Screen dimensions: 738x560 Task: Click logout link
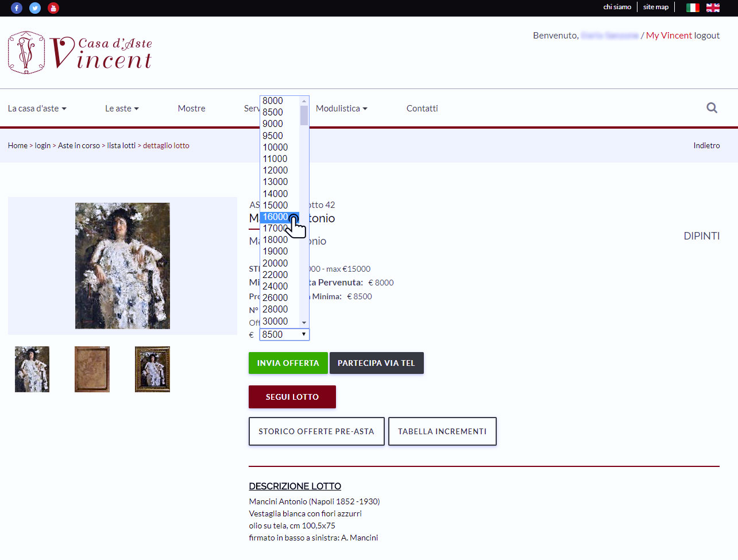[x=707, y=35]
